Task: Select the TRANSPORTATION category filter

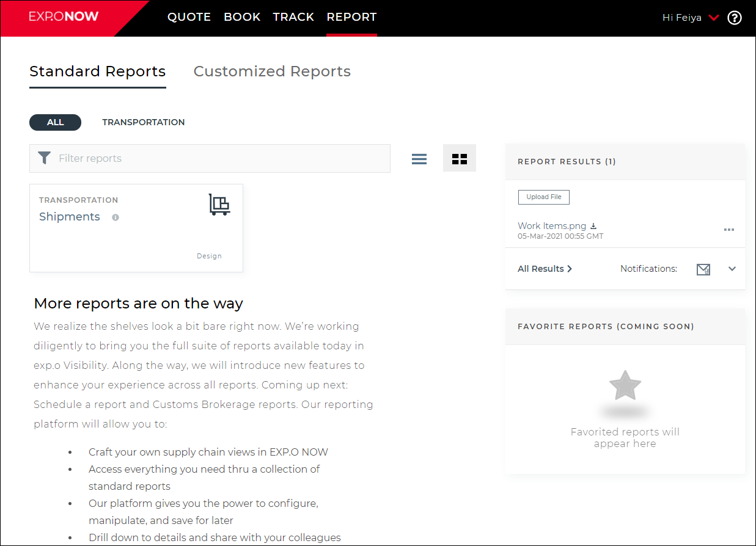Action: coord(144,122)
